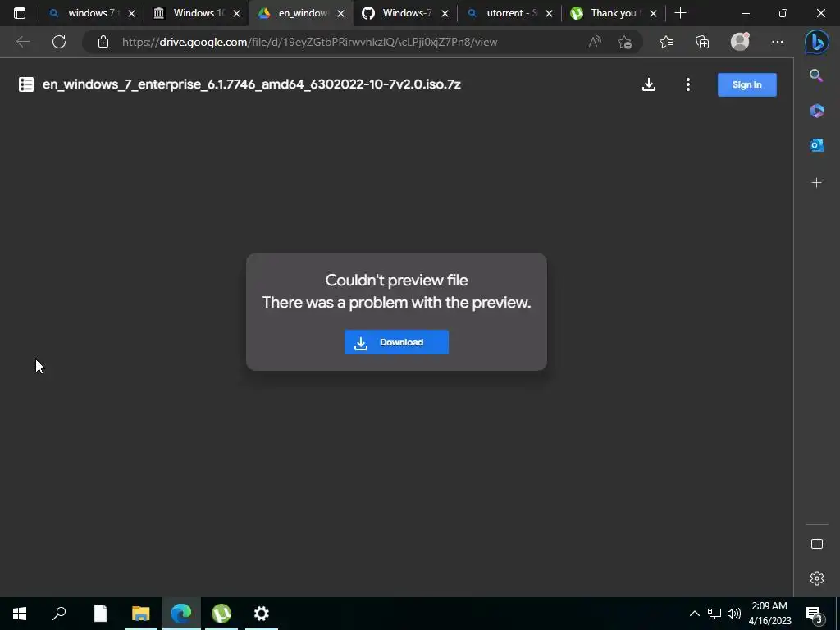The height and width of the screenshot is (630, 840).
Task: Open a new tab with the plus button
Action: tap(680, 13)
